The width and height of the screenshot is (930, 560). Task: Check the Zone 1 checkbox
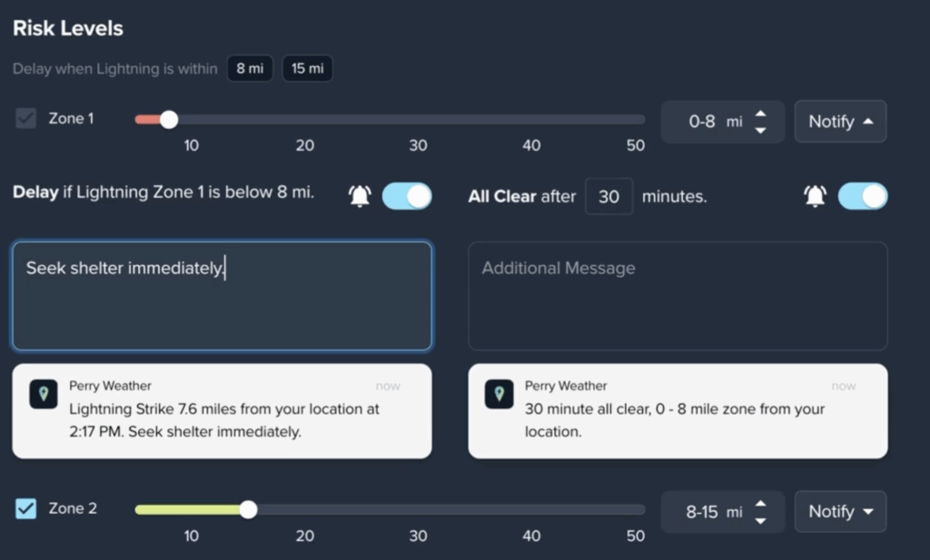tap(25, 118)
